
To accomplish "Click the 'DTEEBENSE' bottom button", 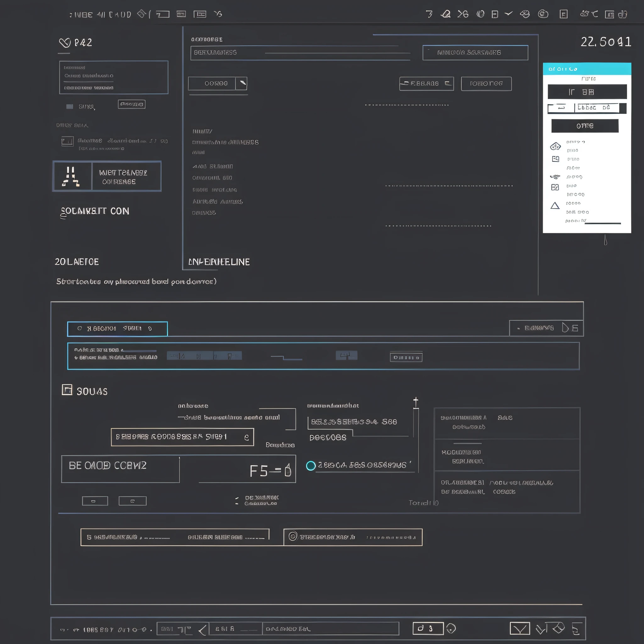I will [x=353, y=537].
